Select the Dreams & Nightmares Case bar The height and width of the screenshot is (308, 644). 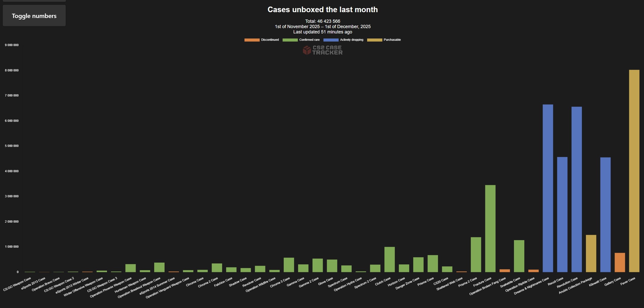point(548,188)
